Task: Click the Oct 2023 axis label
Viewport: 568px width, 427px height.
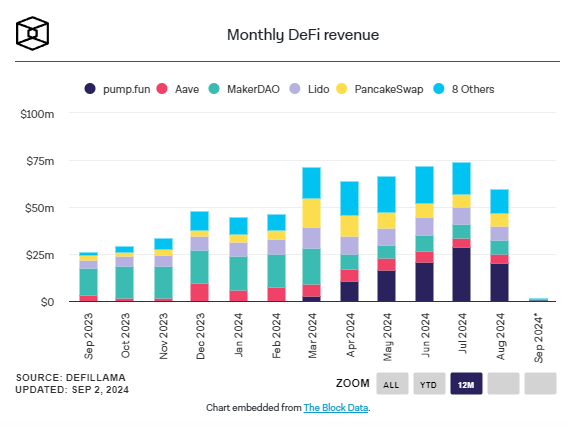Action: (125, 336)
